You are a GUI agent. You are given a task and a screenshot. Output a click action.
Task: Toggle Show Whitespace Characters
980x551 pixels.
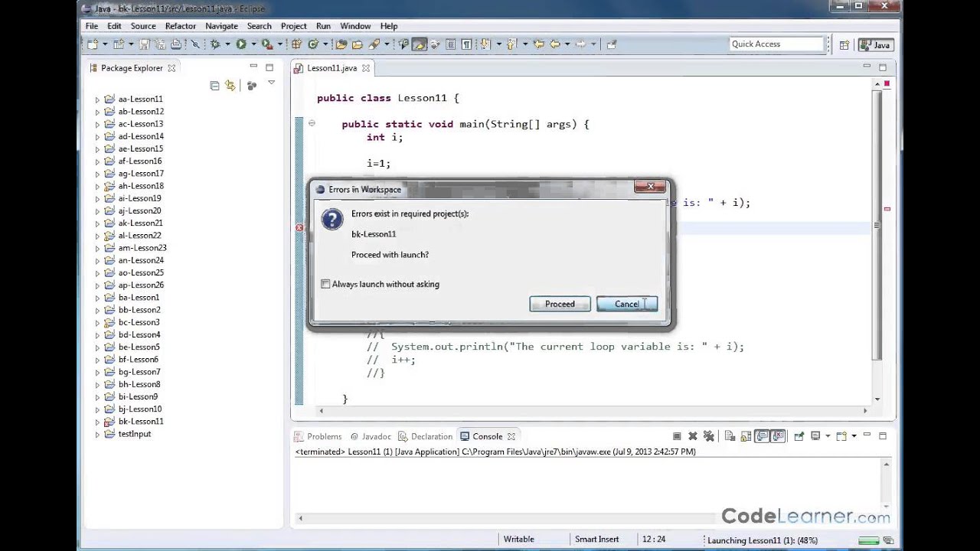click(466, 44)
